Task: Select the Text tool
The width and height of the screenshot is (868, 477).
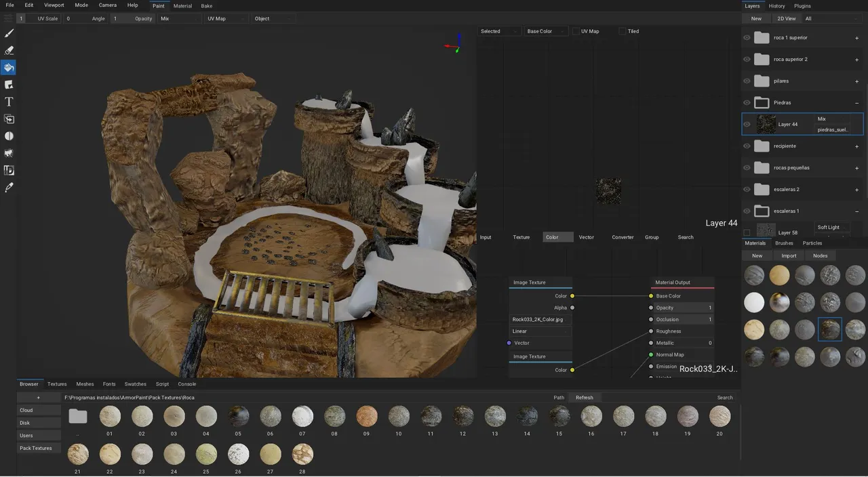Action: tap(9, 102)
